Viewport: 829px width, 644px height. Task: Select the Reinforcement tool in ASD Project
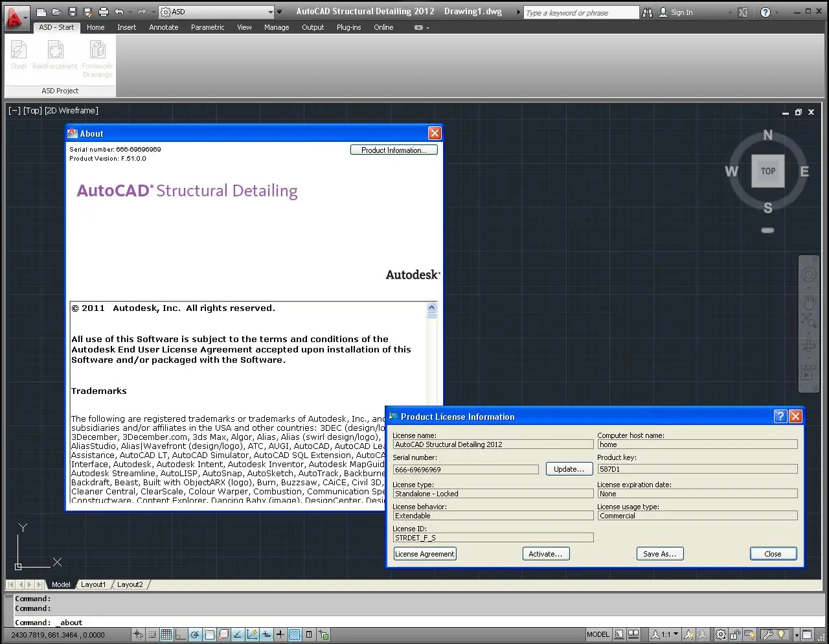tap(55, 56)
